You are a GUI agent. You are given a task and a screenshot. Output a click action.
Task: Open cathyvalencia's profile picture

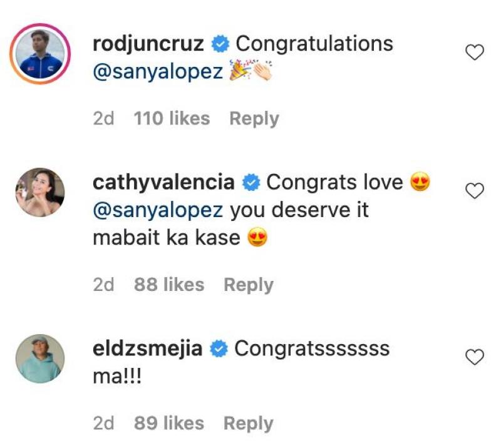pos(39,191)
